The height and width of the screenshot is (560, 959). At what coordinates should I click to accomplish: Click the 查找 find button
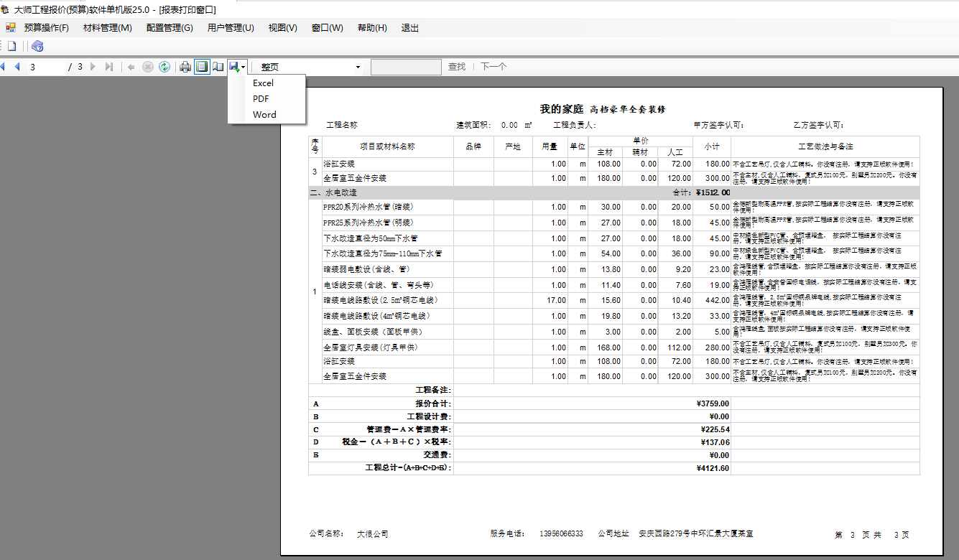click(x=457, y=67)
